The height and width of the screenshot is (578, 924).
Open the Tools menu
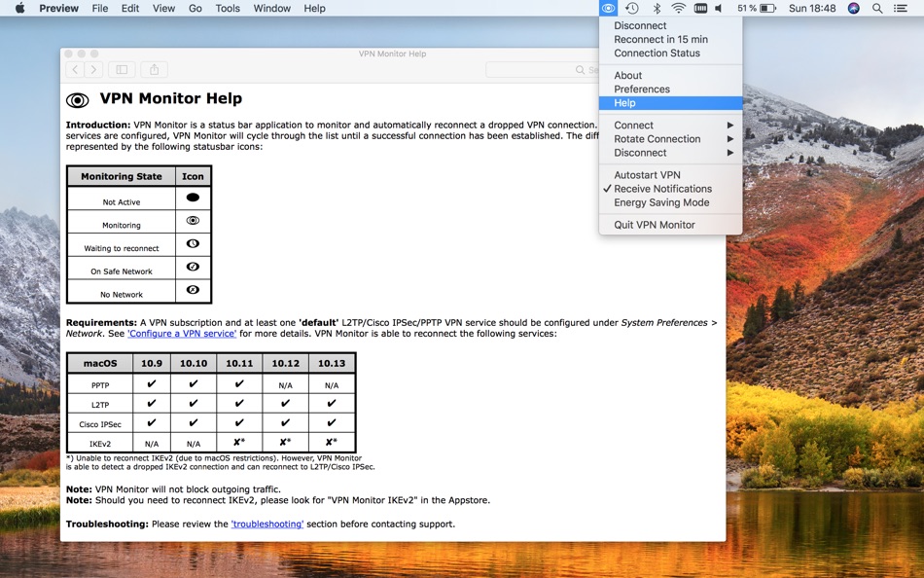[228, 8]
